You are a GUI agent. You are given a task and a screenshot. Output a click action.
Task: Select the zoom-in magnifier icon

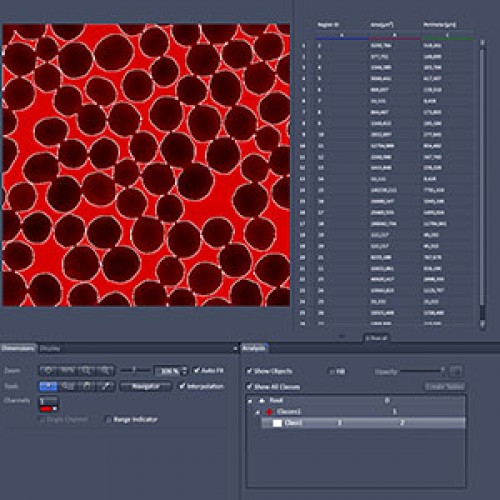click(86, 370)
